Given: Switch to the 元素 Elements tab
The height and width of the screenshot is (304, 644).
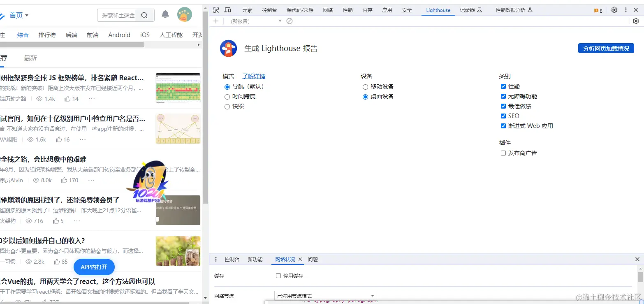Looking at the screenshot, I should tap(247, 10).
